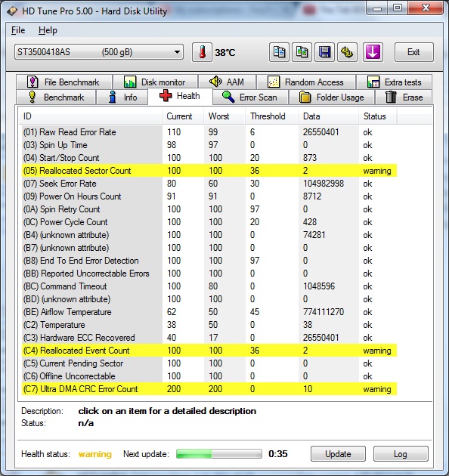Click the copy screenshot to clipboard icon
This screenshot has width=449, height=476.
point(302,52)
